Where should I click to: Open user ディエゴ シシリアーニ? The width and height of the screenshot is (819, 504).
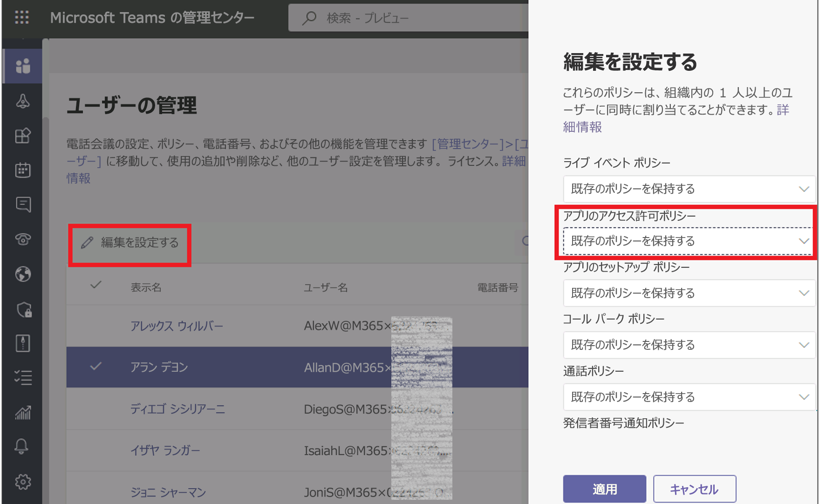point(177,409)
